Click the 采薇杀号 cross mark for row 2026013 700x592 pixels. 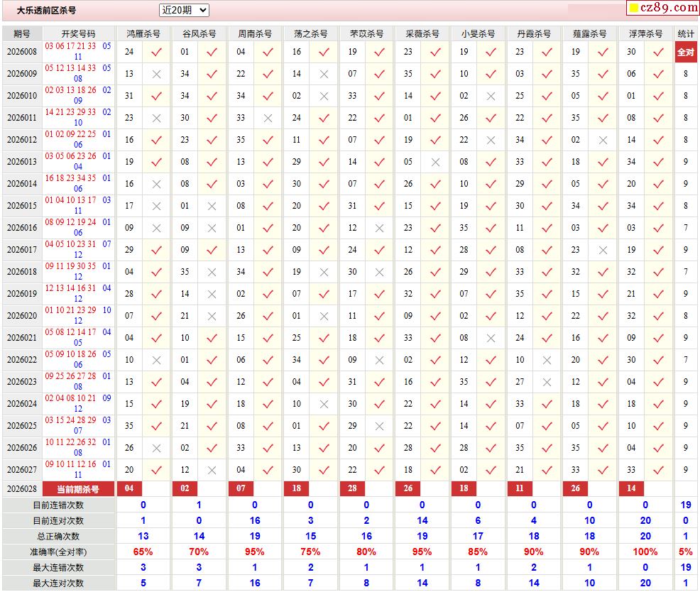point(435,162)
